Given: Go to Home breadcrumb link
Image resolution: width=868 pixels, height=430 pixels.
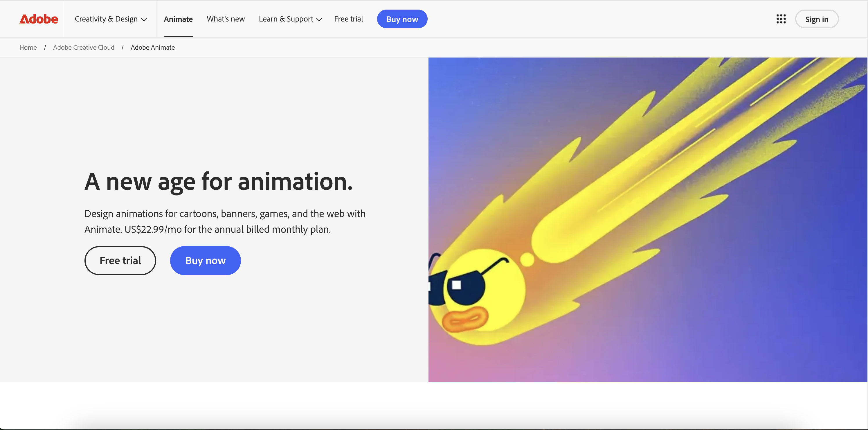Looking at the screenshot, I should click(x=28, y=48).
